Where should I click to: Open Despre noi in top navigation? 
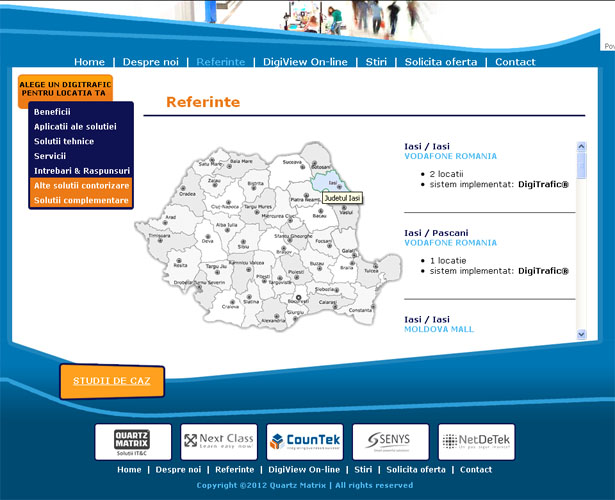[x=151, y=62]
